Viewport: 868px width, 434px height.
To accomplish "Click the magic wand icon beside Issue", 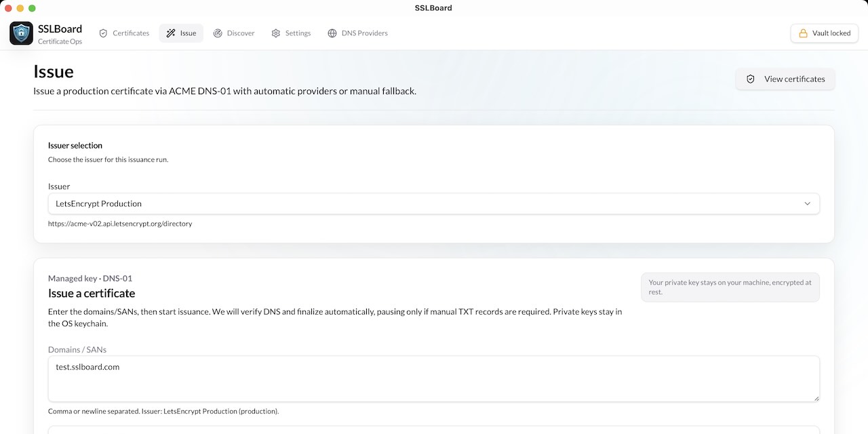I will 170,33.
